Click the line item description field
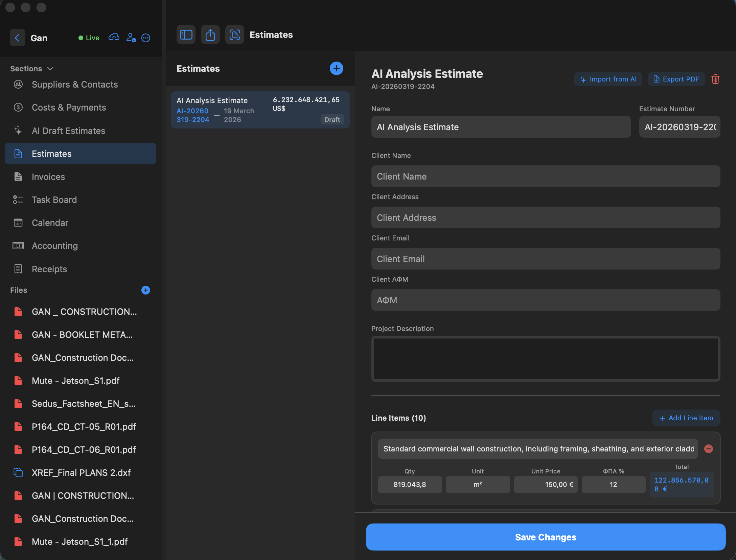The image size is (736, 560). 538,449
